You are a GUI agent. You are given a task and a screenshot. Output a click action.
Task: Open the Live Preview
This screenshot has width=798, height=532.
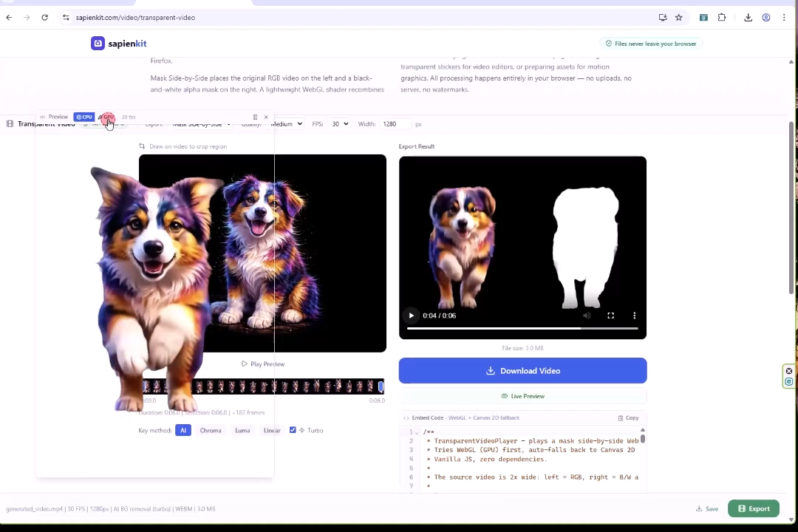pyautogui.click(x=525, y=396)
